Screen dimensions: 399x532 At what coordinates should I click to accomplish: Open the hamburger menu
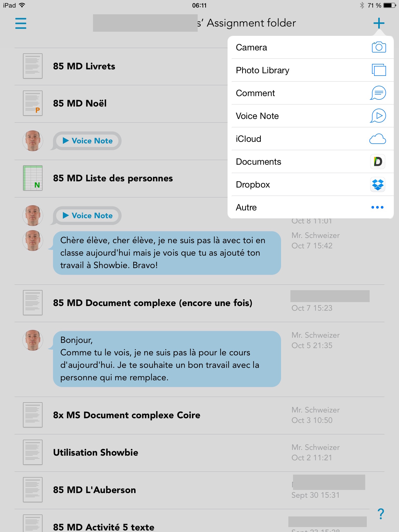[21, 23]
